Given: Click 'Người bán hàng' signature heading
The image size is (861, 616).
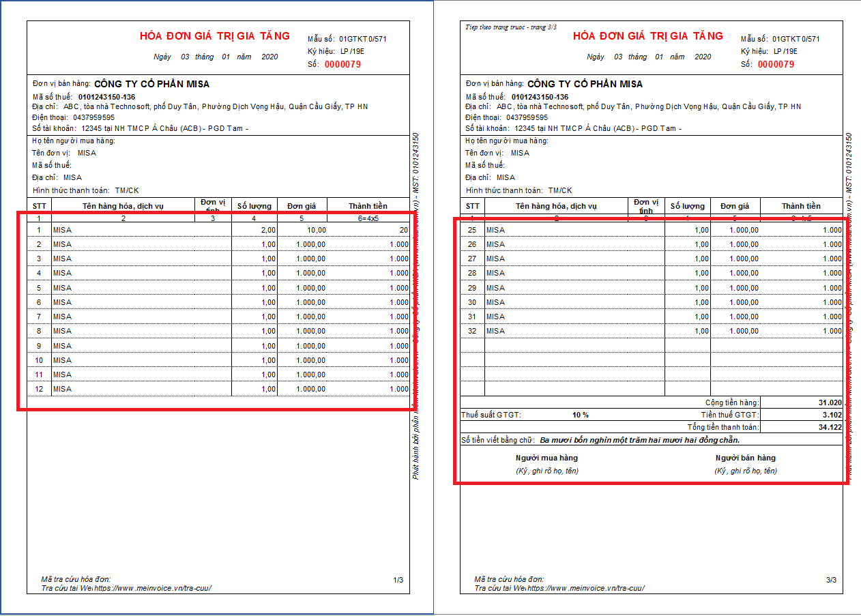Looking at the screenshot, I should [746, 458].
